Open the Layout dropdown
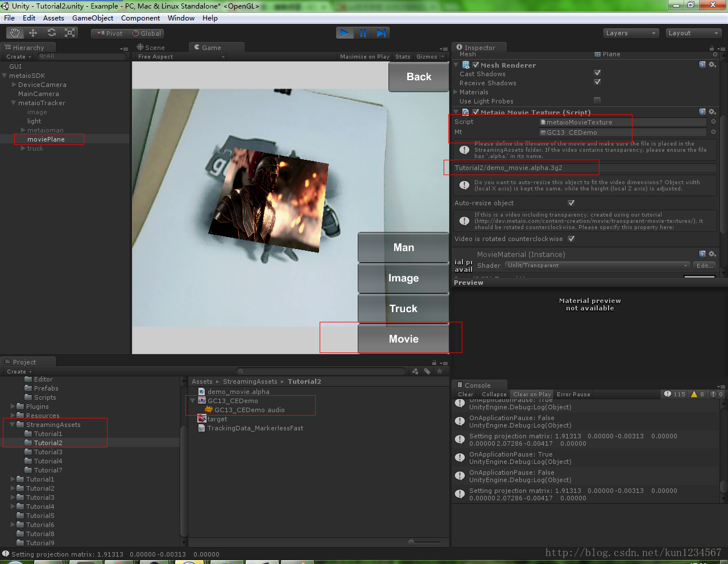The height and width of the screenshot is (564, 728). click(693, 33)
